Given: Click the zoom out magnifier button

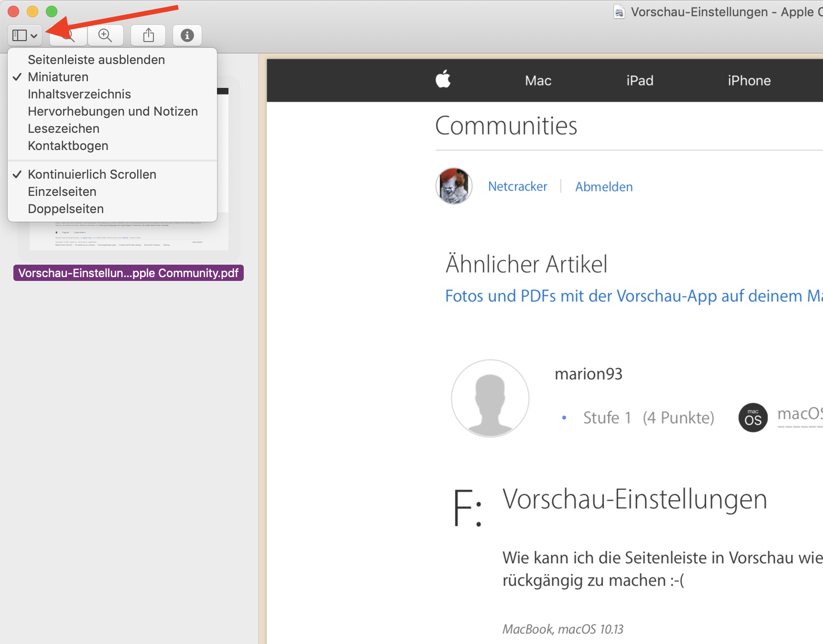Looking at the screenshot, I should (69, 36).
